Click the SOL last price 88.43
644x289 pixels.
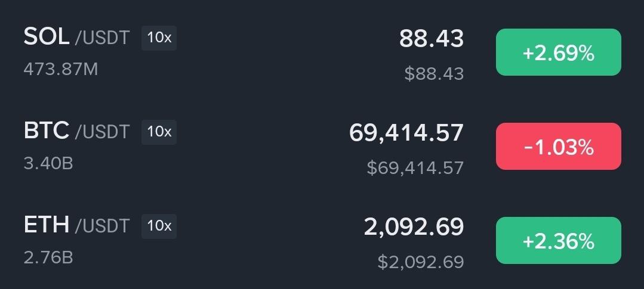pyautogui.click(x=431, y=39)
